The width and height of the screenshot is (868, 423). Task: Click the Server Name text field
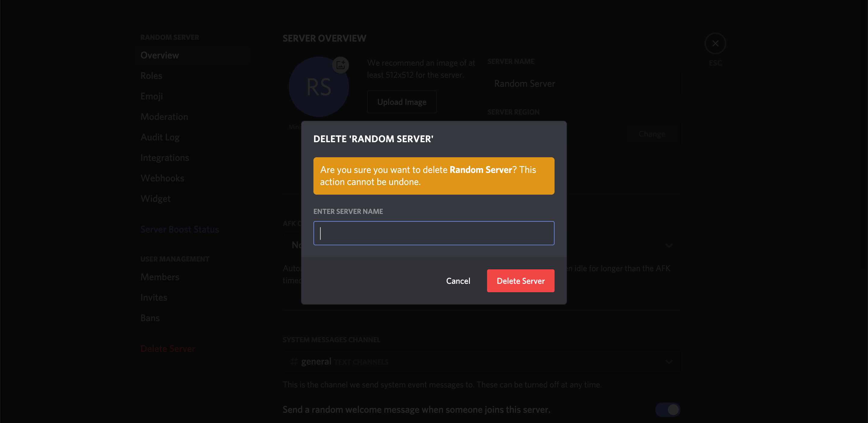583,83
